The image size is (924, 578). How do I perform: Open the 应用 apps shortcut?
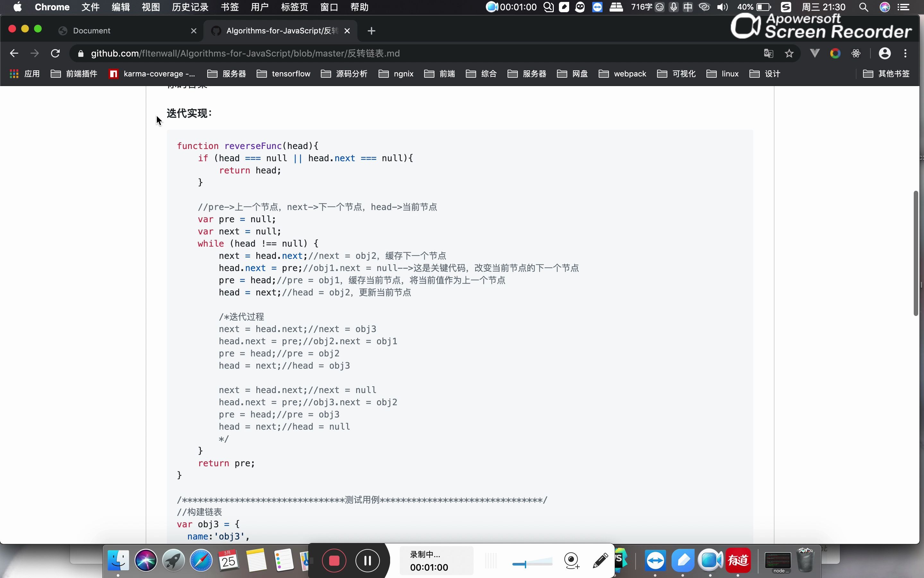click(24, 74)
